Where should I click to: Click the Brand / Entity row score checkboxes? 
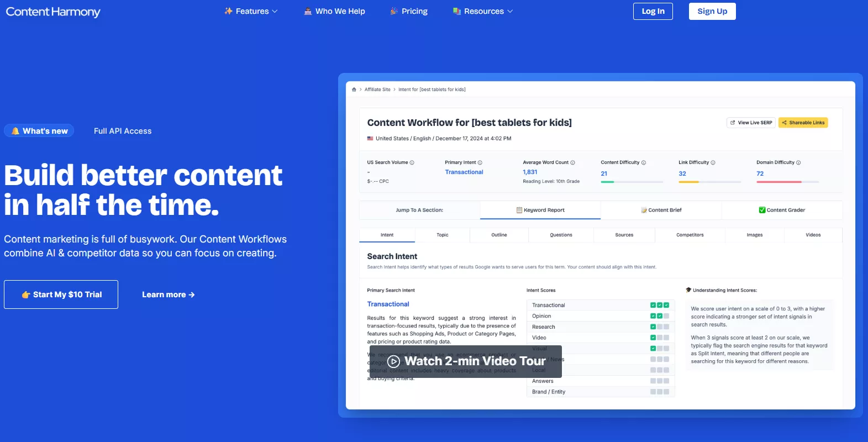pos(660,392)
